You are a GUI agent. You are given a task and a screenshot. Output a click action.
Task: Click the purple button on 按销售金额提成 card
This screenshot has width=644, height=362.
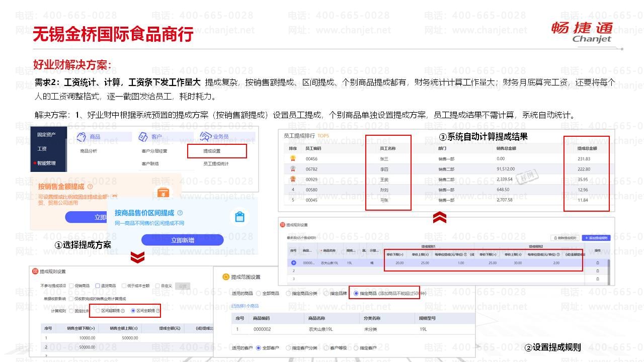coord(87,217)
